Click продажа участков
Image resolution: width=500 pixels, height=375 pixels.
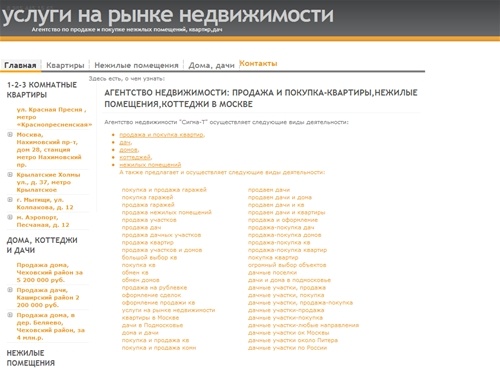[x=149, y=220]
